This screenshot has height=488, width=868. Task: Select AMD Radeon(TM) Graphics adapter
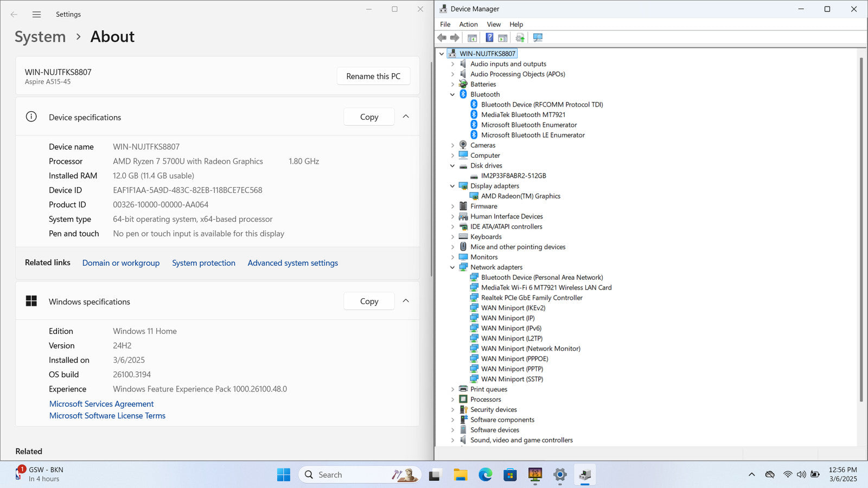[520, 196]
